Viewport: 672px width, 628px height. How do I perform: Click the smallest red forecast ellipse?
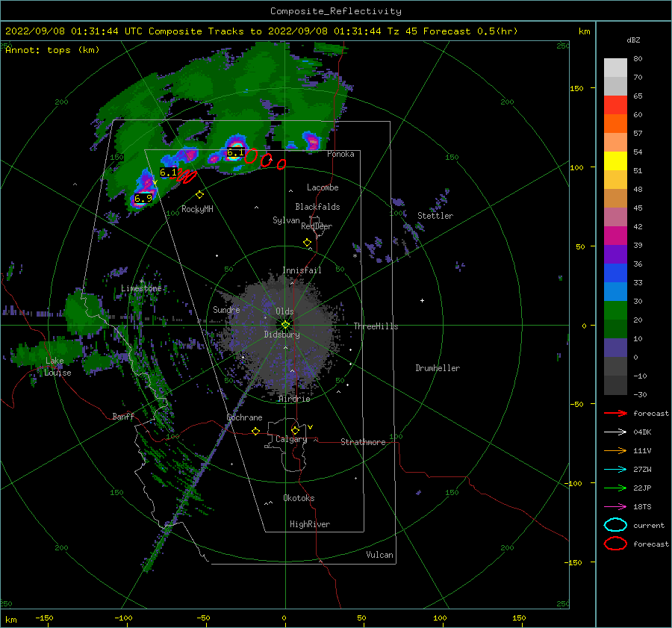point(281,164)
